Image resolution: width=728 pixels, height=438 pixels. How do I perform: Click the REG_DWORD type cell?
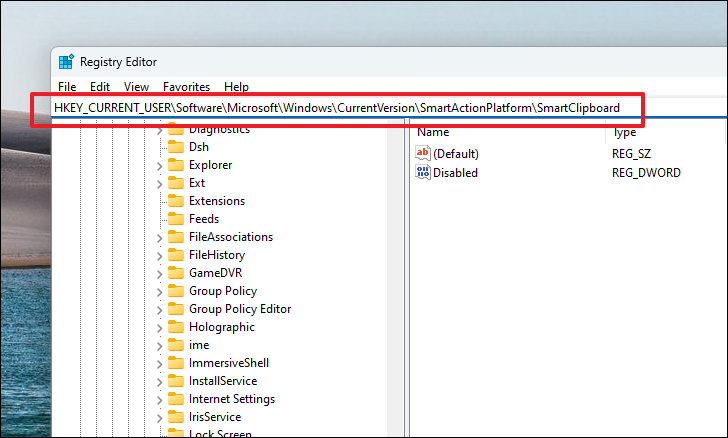[x=646, y=173]
